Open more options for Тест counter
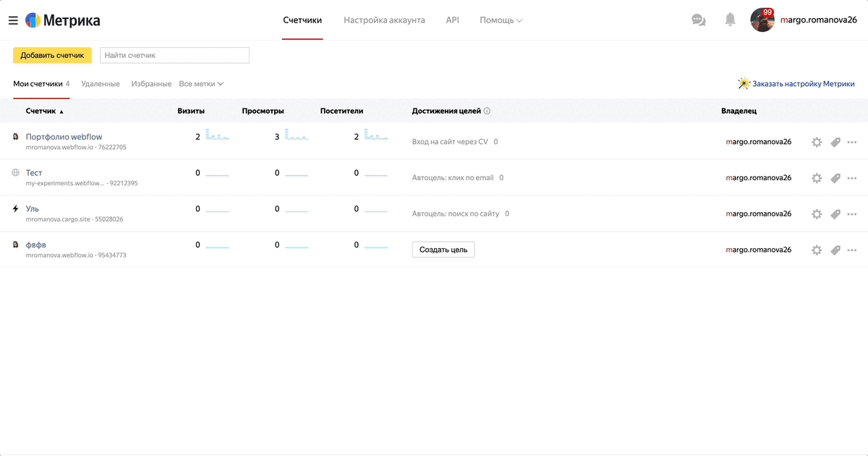Viewport: 868px width, 456px height. coord(852,178)
